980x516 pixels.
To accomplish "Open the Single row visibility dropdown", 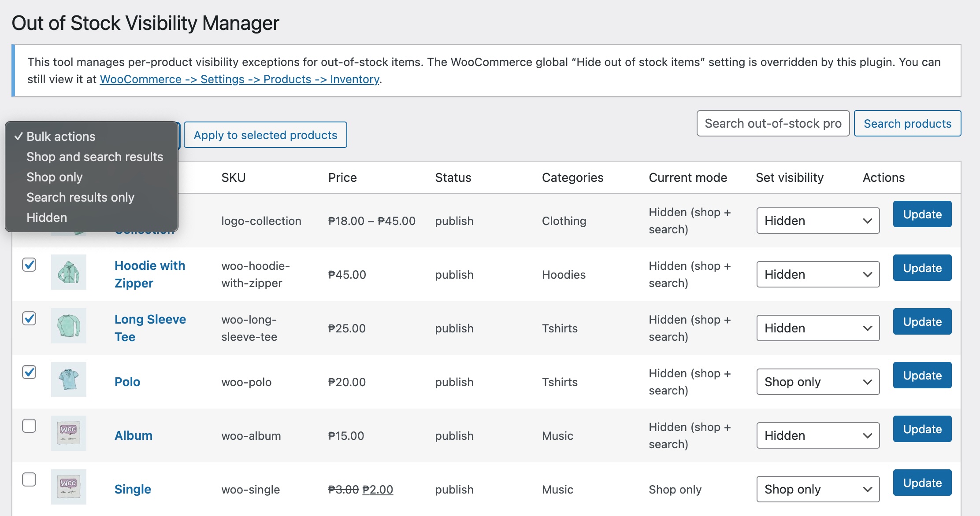I will click(x=818, y=489).
